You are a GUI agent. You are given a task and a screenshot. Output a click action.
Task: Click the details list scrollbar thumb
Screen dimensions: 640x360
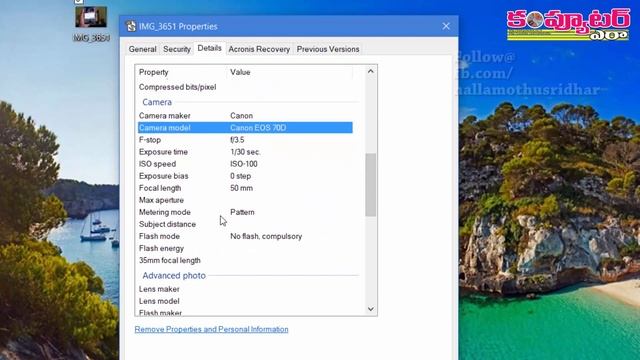[371, 184]
